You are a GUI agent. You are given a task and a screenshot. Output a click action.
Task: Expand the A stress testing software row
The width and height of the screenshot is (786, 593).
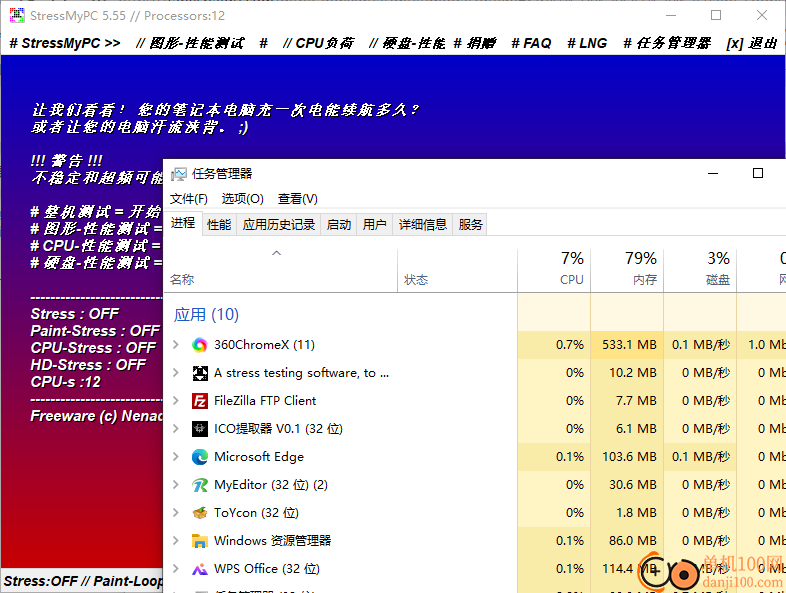pyautogui.click(x=176, y=373)
